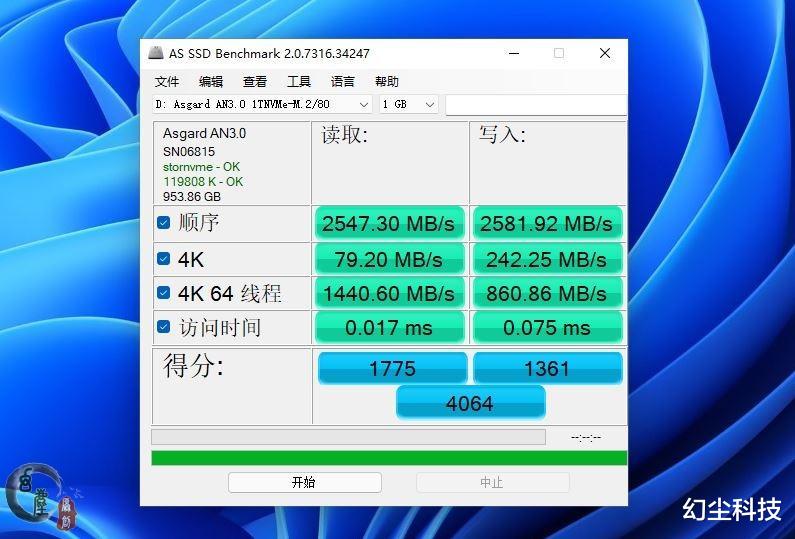The width and height of the screenshot is (795, 539).
Task: Click the 4K read value 79.20 MB/s
Action: point(389,260)
